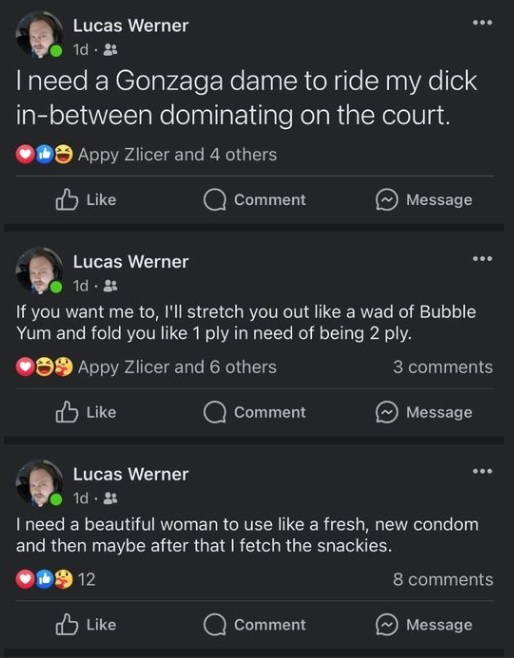Image resolution: width=514 pixels, height=658 pixels.
Task: Open three-dots menu on condom post
Action: (x=482, y=471)
